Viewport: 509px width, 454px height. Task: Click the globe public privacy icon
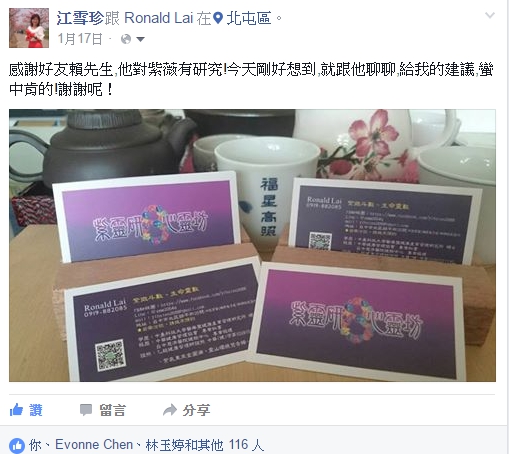(126, 39)
